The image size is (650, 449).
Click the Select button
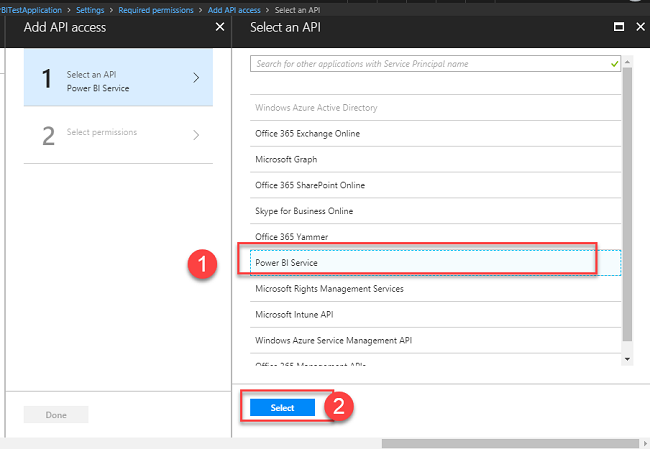(282, 408)
